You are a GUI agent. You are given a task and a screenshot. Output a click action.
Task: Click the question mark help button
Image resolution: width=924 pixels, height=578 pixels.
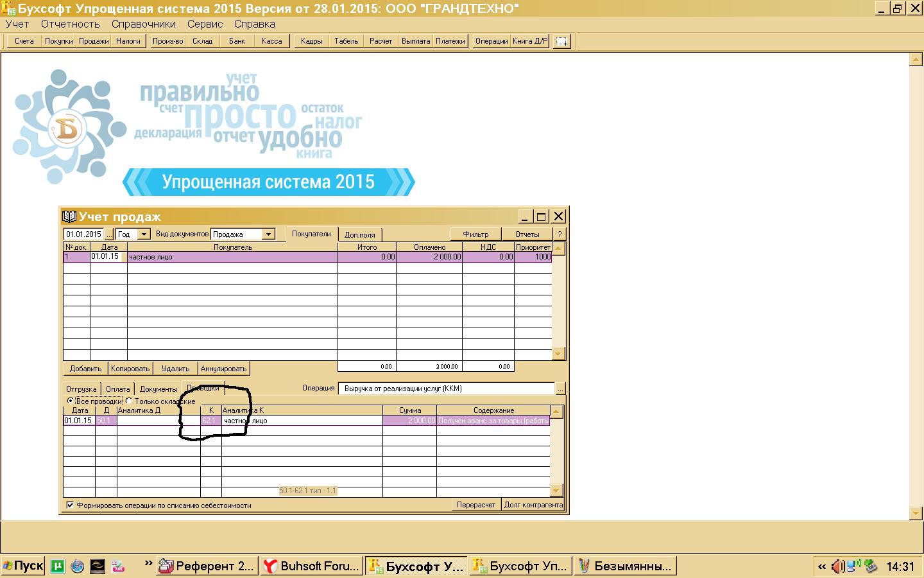tap(560, 234)
